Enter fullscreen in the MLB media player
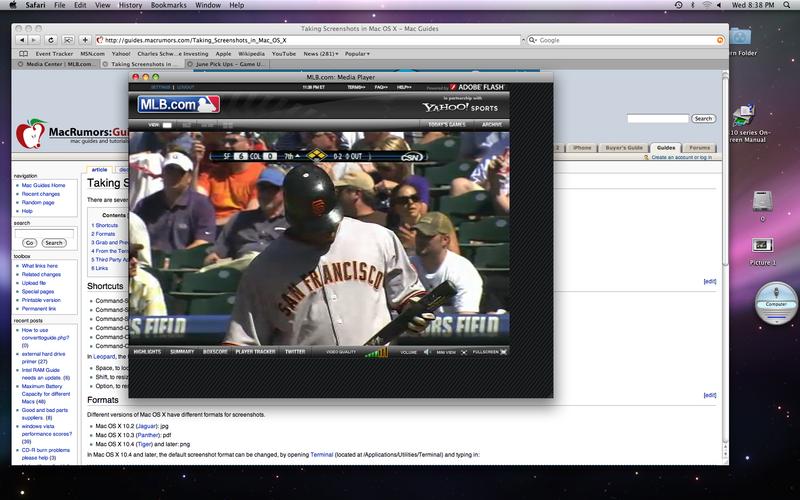The image size is (800, 500). point(490,352)
